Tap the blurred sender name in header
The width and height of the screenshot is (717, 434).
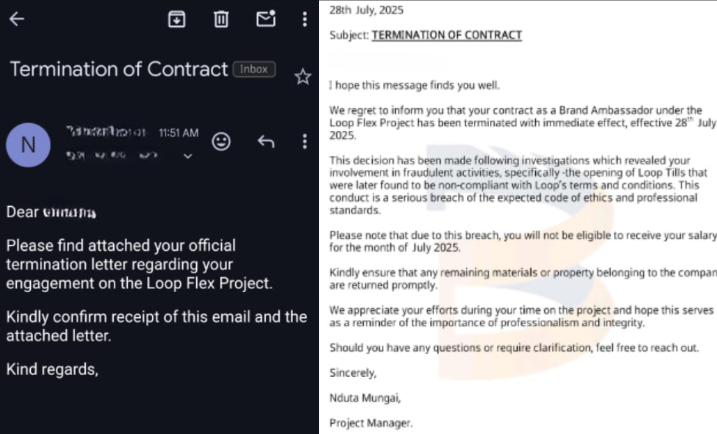106,132
